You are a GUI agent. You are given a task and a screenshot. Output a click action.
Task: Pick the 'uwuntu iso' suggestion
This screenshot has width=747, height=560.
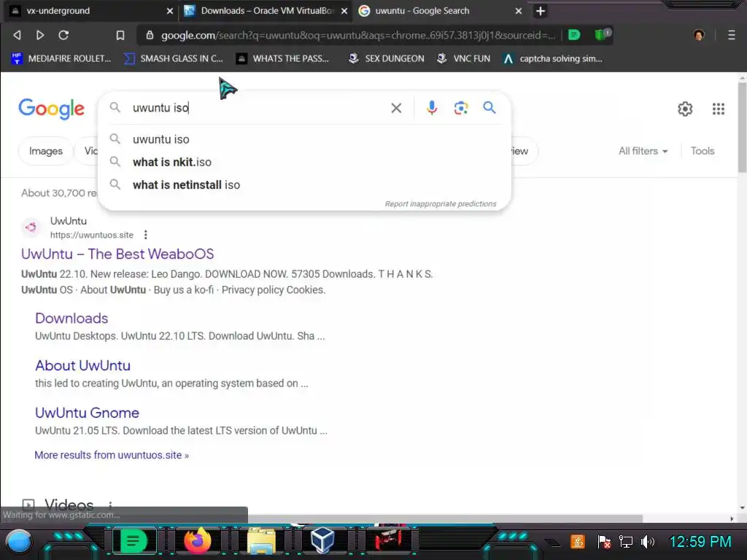304,139
